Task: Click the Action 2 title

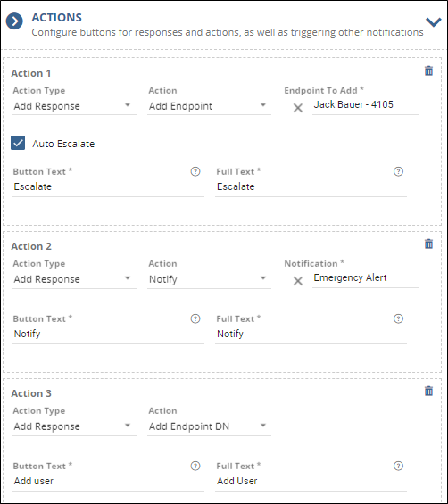Action: (x=31, y=246)
